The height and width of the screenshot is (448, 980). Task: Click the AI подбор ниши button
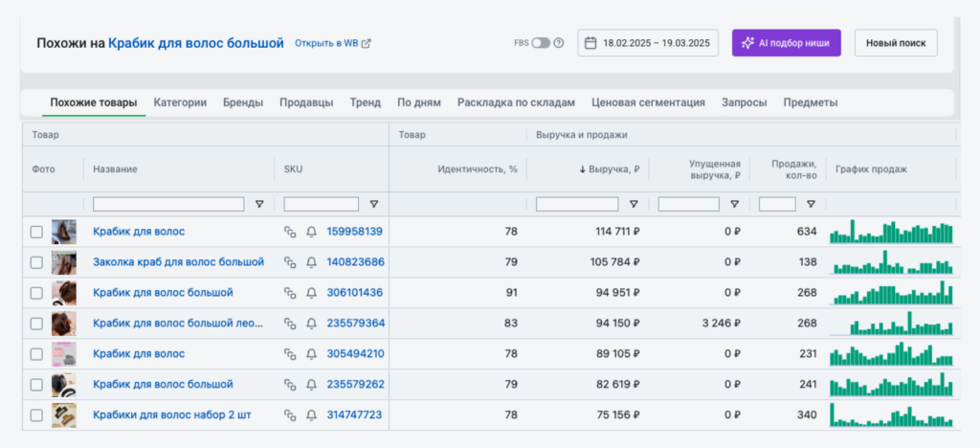787,43
